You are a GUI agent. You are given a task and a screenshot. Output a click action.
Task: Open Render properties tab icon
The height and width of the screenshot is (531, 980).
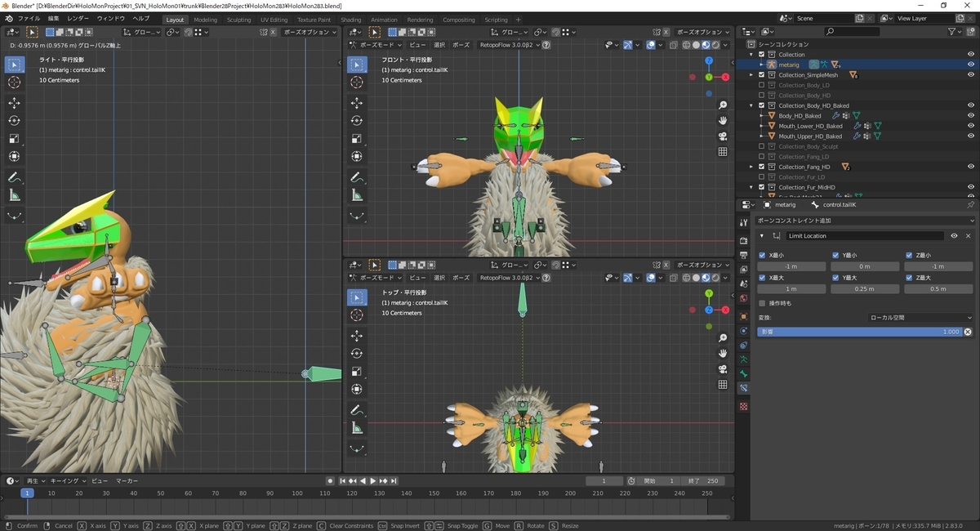[743, 241]
